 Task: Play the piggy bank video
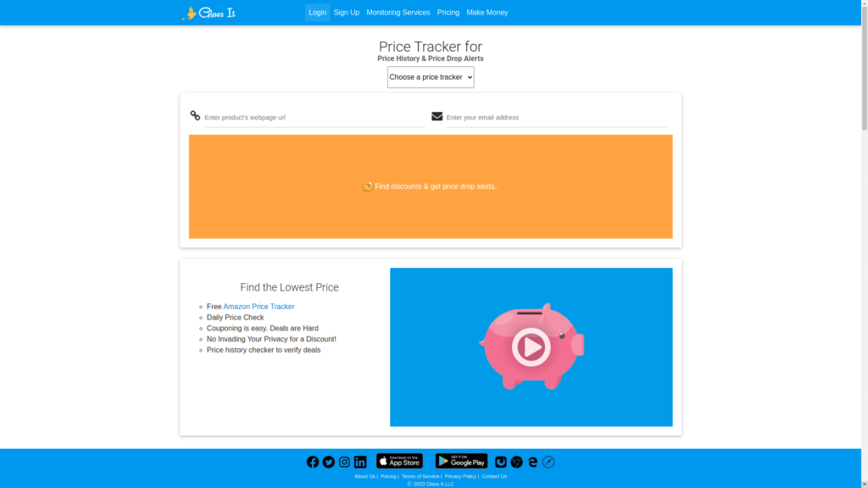click(x=531, y=347)
